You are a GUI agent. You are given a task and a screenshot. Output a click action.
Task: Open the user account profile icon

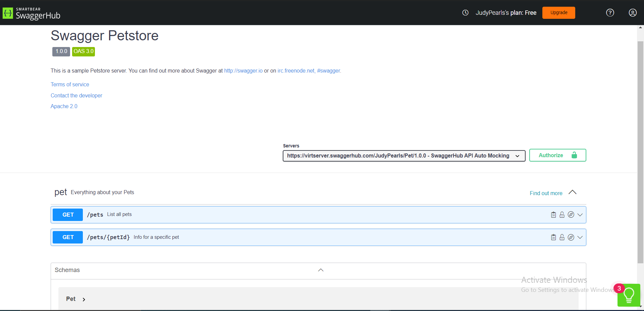click(632, 13)
